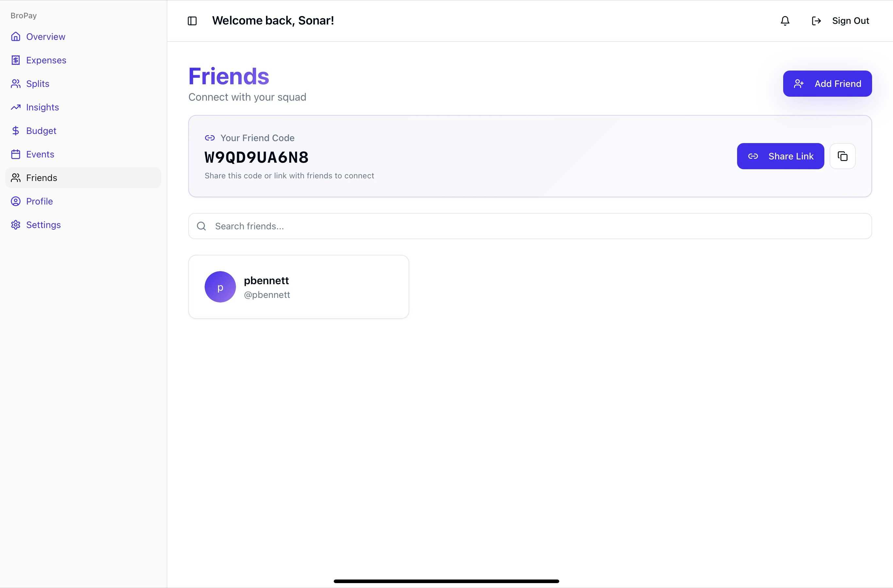
Task: Collapse the sidebar using the panel icon
Action: [192, 21]
